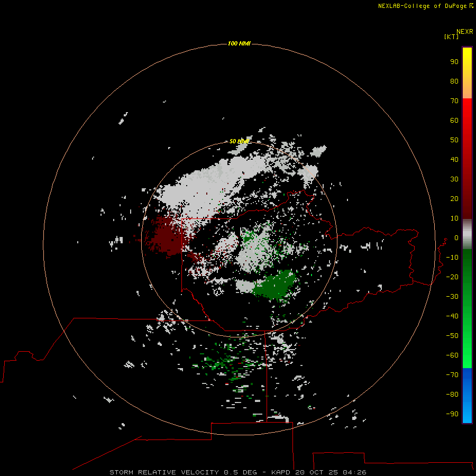The image size is (476, 476).
Task: Click the -60 value on velocity scale
Action: tap(452, 355)
